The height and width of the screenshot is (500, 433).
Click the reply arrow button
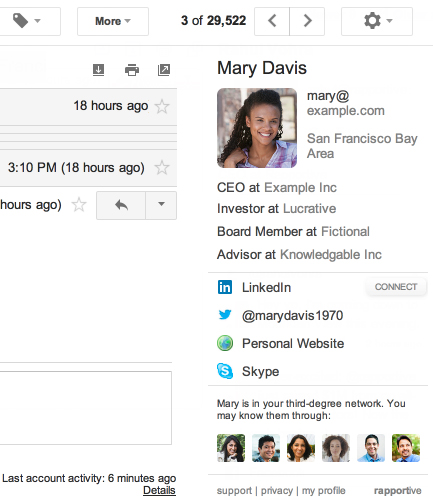click(121, 205)
